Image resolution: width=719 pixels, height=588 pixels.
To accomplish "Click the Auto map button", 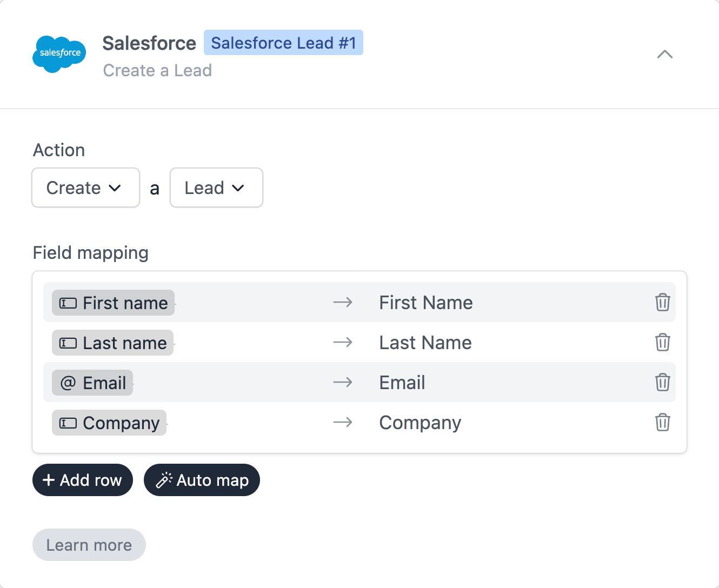I will [202, 480].
